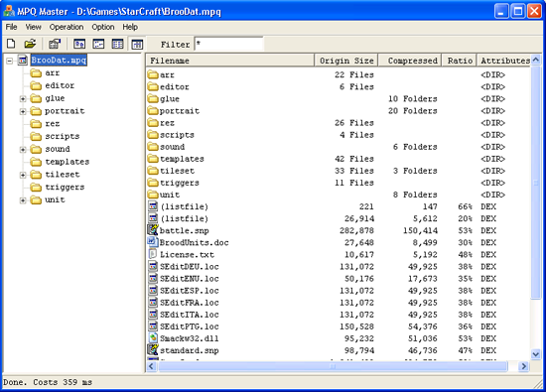Open the Help menu
The height and width of the screenshot is (392, 546).
[x=130, y=27]
